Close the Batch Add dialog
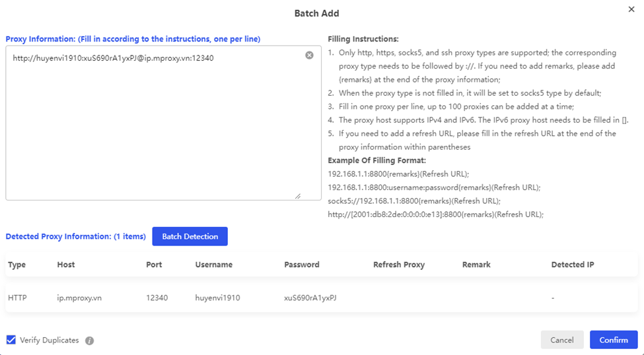 (x=631, y=9)
